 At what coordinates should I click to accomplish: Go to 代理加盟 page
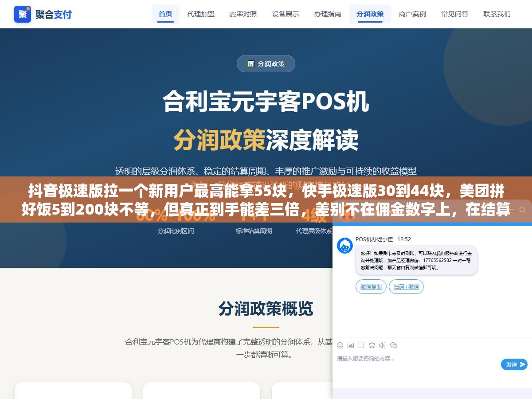201,14
